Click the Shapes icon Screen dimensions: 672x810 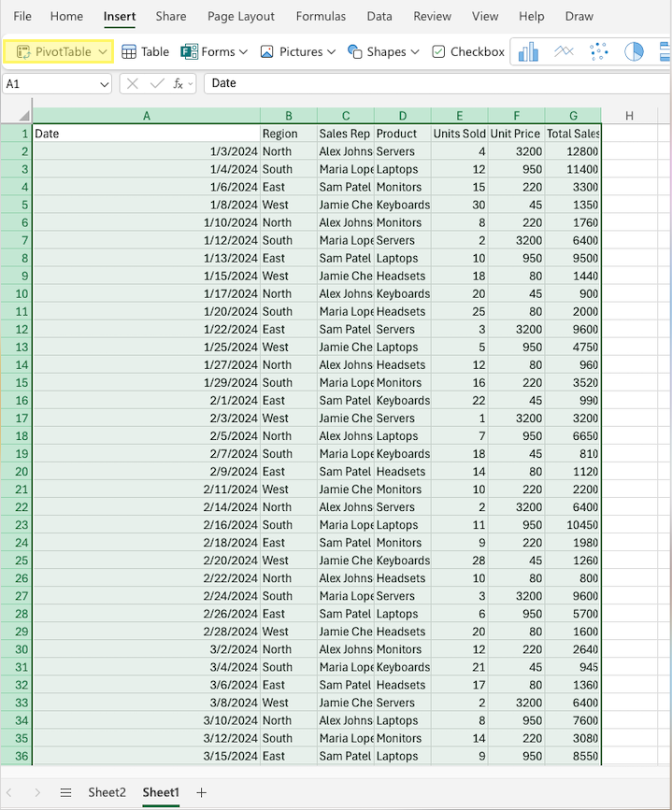click(354, 51)
